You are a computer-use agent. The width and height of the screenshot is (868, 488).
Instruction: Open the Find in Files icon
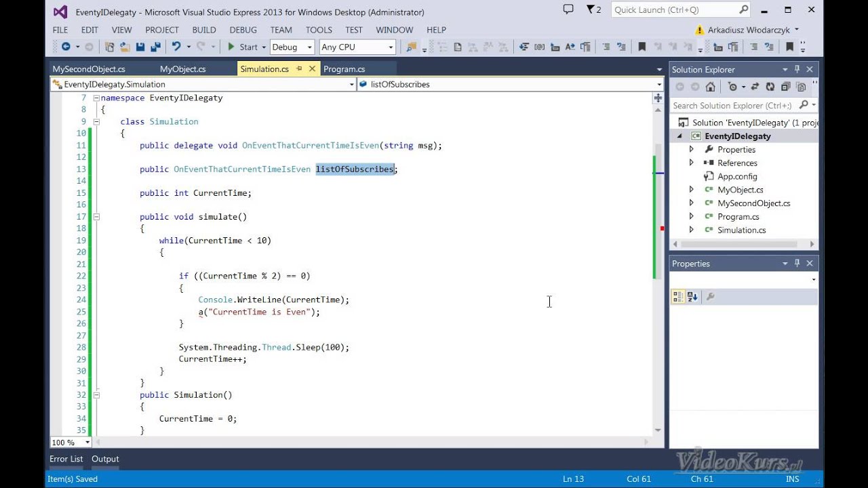coord(411,47)
